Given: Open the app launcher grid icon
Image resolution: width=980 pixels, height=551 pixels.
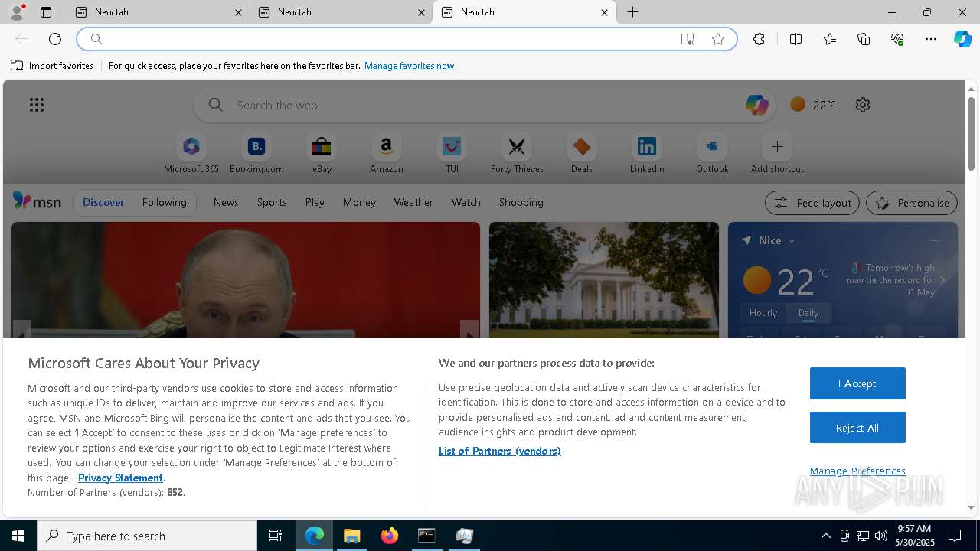Looking at the screenshot, I should point(37,105).
